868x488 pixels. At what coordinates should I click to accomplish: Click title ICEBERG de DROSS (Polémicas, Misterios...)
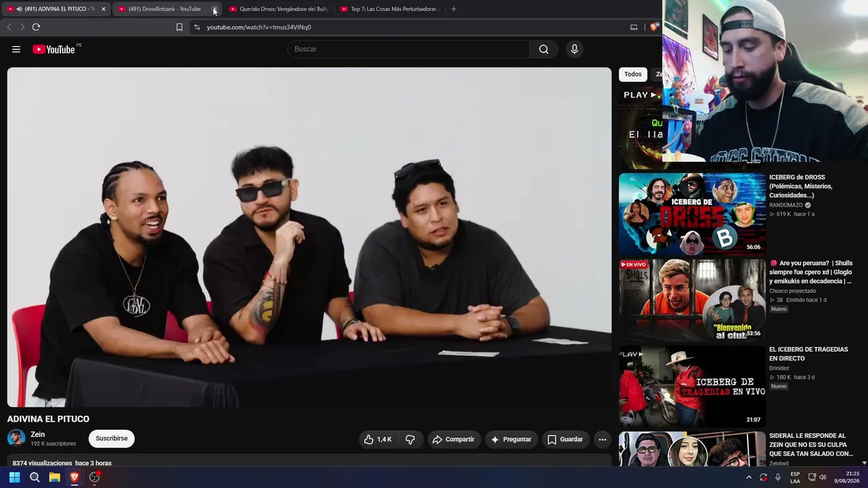(801, 186)
